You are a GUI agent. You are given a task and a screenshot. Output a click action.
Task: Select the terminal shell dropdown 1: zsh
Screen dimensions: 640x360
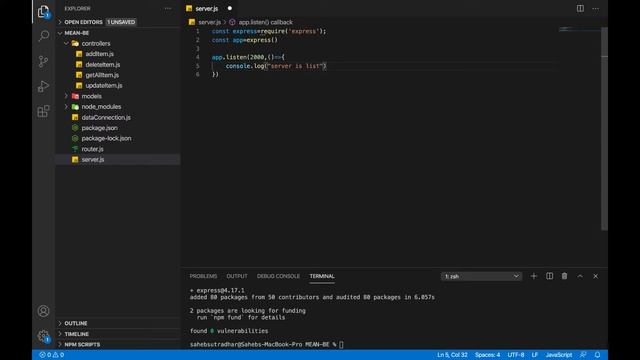pyautogui.click(x=481, y=276)
